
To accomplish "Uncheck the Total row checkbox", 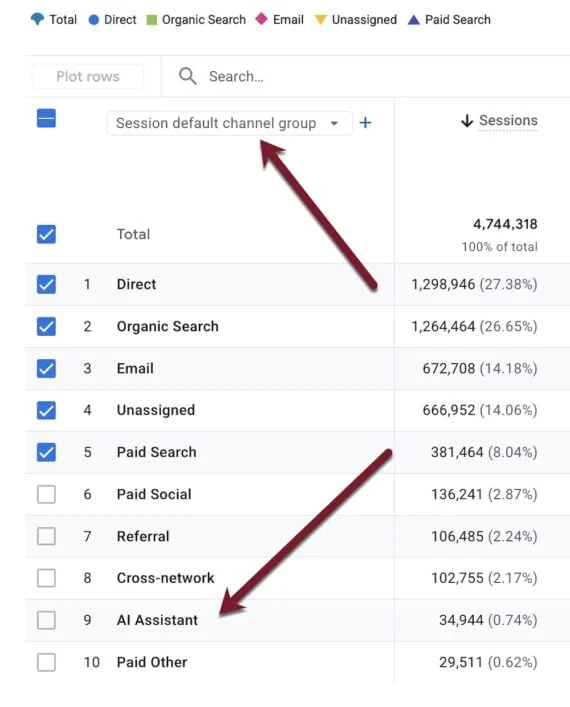I will click(46, 234).
